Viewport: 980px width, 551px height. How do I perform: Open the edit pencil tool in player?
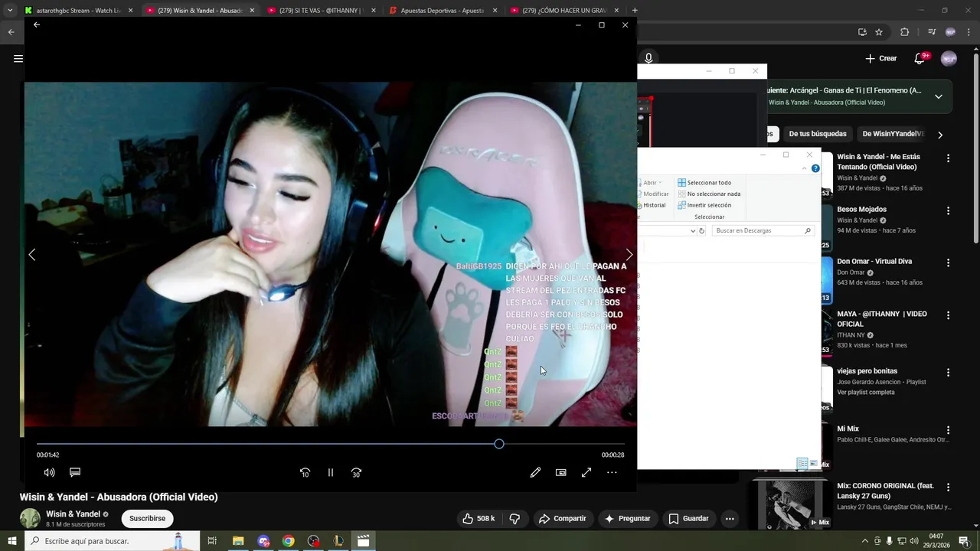tap(535, 473)
